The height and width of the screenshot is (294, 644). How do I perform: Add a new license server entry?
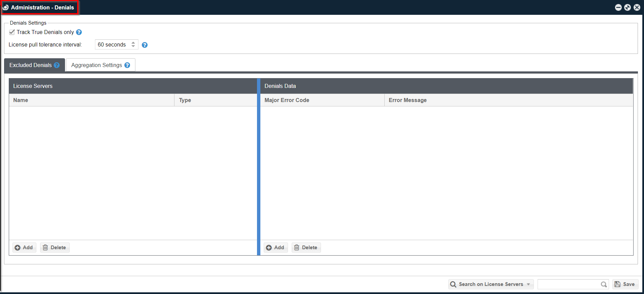coord(24,248)
